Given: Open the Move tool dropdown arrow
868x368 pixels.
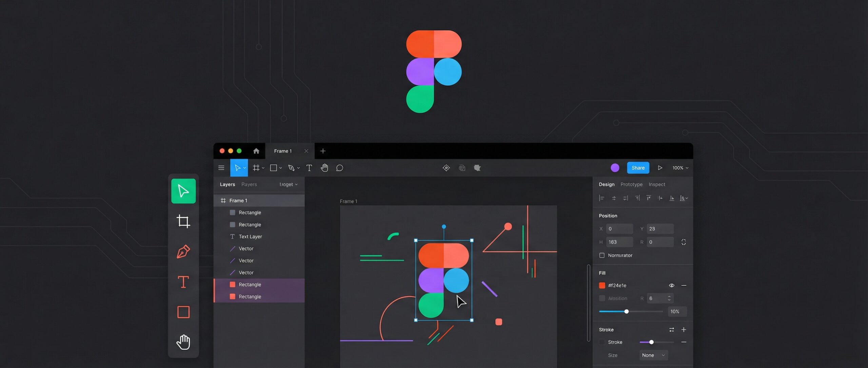Looking at the screenshot, I should tap(245, 167).
